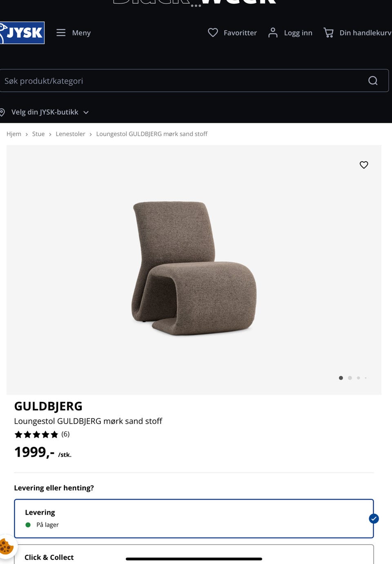This screenshot has width=392, height=564.
Task: Click the third image carousel dot
Action: pos(358,378)
